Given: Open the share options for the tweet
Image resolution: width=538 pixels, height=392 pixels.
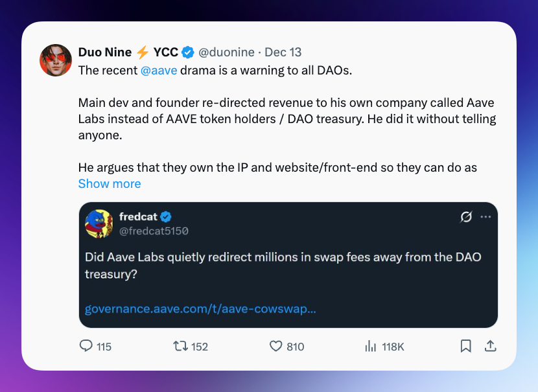Looking at the screenshot, I should 490,347.
